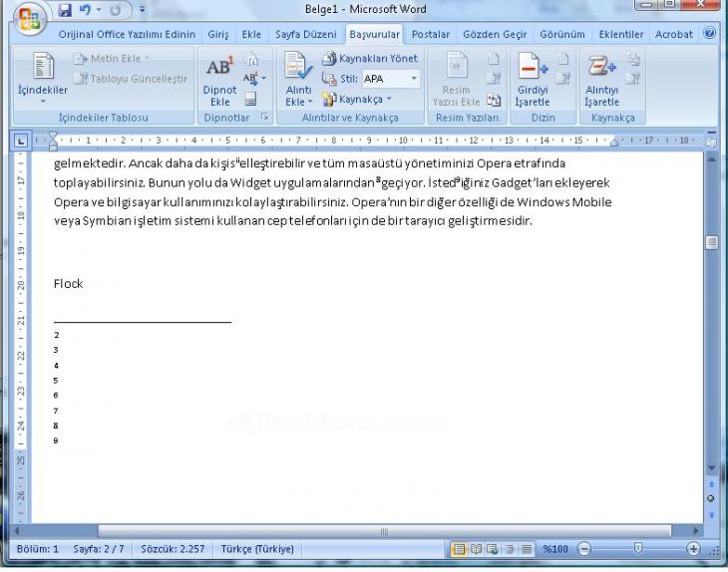Screen dimensions: 728x572
Task: Click zoom out minus button
Action: tap(584, 549)
